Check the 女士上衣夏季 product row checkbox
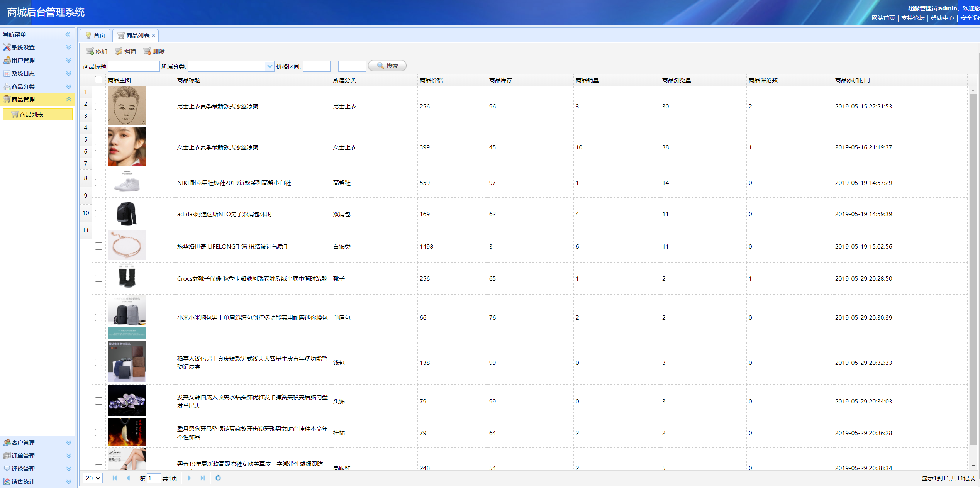The height and width of the screenshot is (488, 980). [99, 147]
